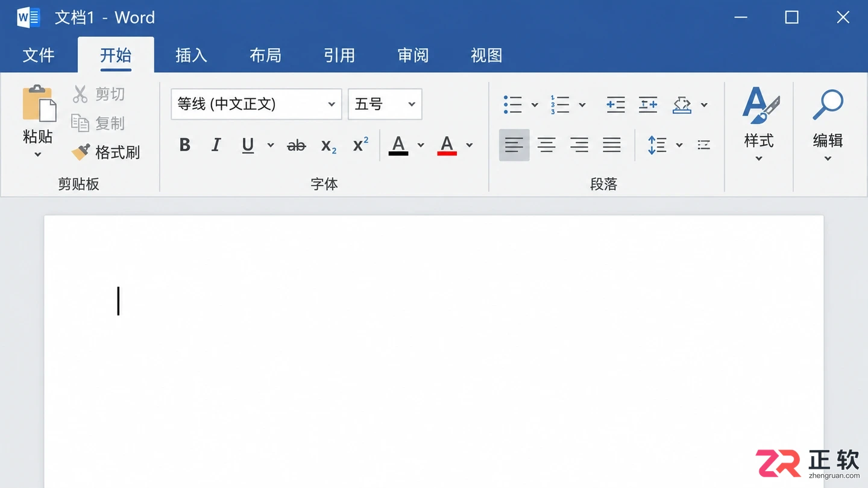Viewport: 868px width, 488px height.
Task: Click the line spacing icon
Action: [x=657, y=145]
